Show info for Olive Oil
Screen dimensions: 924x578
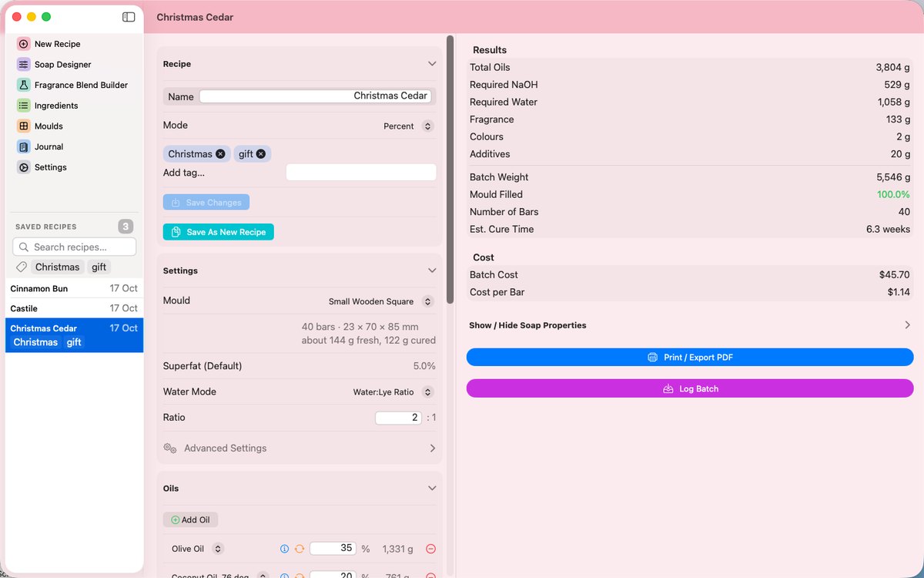284,549
